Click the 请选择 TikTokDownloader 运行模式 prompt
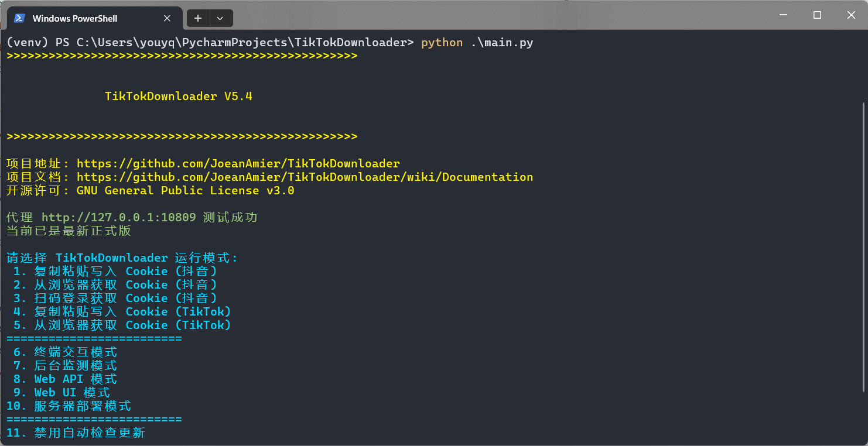868x446 pixels. coord(122,258)
